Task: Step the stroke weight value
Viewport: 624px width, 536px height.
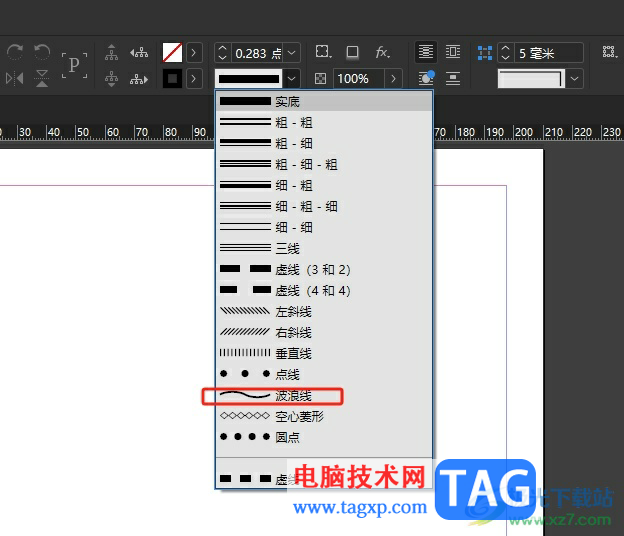Action: 223,53
